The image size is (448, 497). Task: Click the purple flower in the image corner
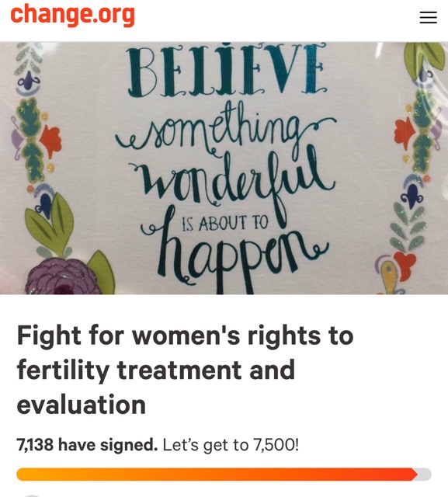(62, 276)
